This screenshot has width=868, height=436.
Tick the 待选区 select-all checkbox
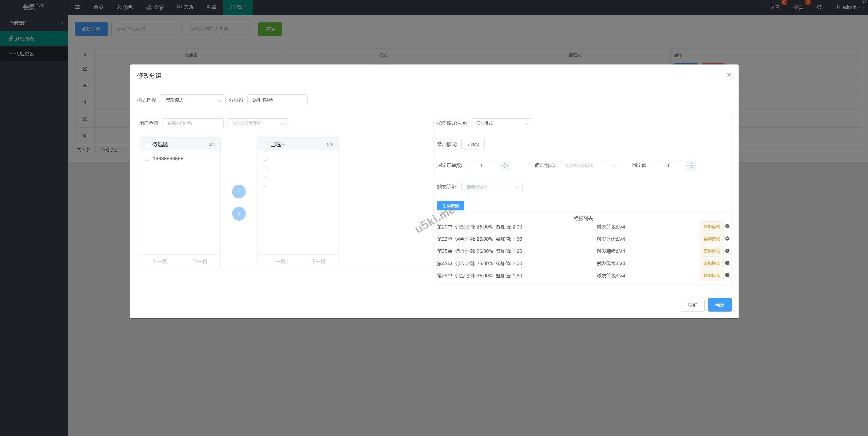pos(147,145)
